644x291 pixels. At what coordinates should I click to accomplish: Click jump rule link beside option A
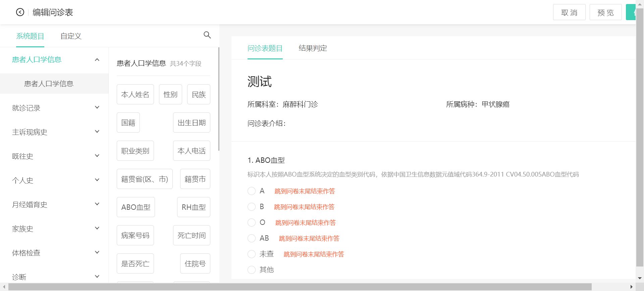305,191
